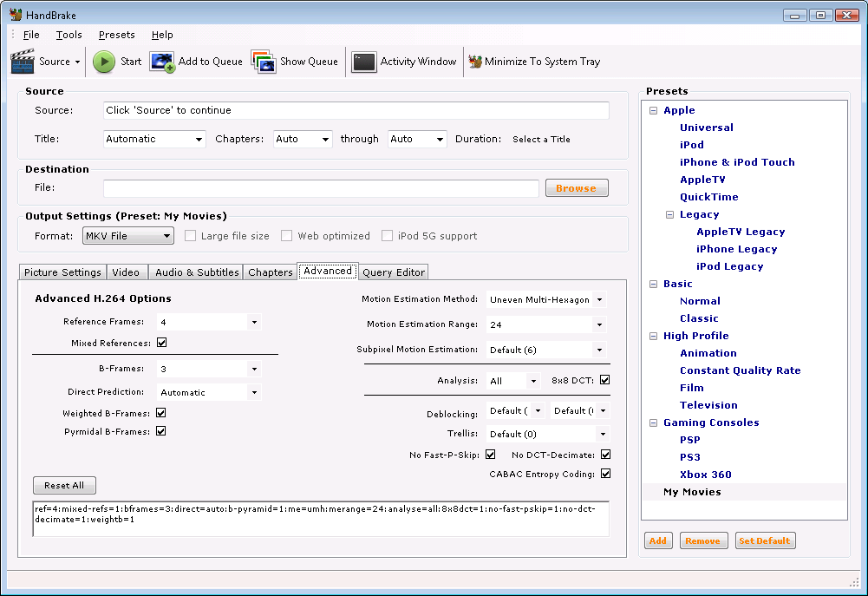This screenshot has height=596, width=868.
Task: Select the Constant Quality Rate preset
Action: coord(741,370)
